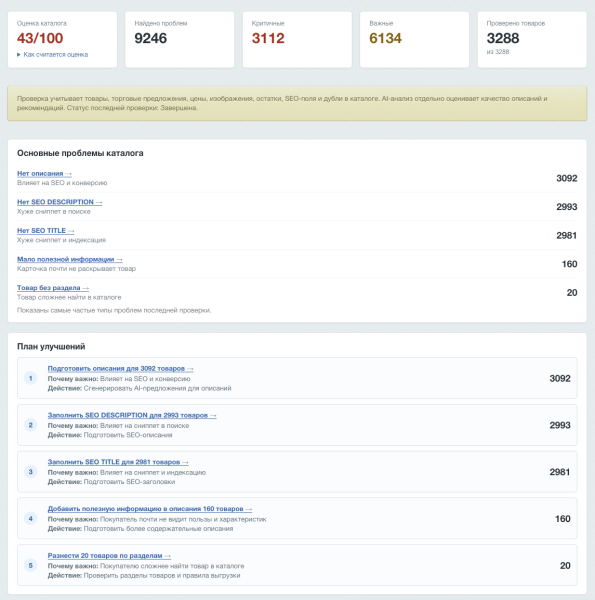This screenshot has width=595, height=600.
Task: Click 'Заполнить SEO TITLE для 2981 товаров' link
Action: tap(118, 462)
